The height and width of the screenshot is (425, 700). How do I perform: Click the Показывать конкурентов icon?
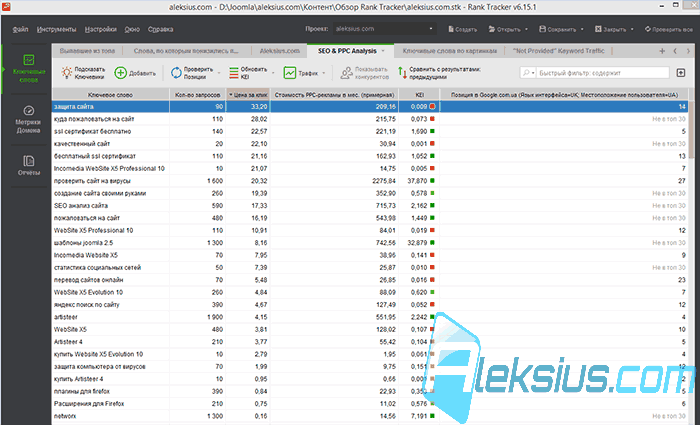coord(346,73)
